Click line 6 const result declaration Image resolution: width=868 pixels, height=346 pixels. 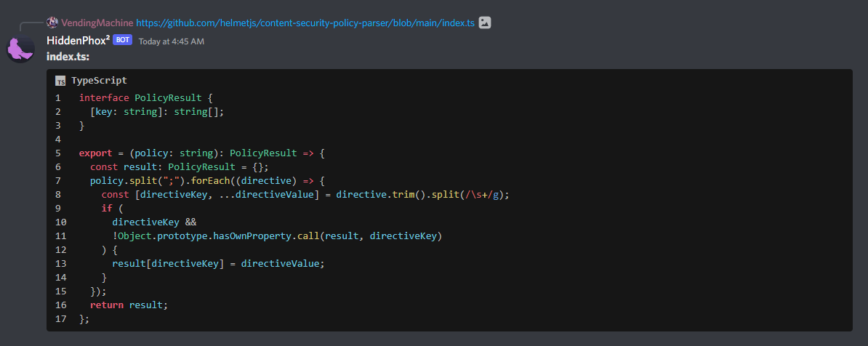[x=180, y=167]
